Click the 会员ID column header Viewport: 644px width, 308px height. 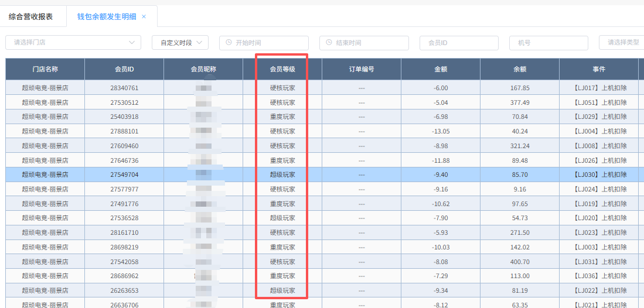(x=124, y=69)
